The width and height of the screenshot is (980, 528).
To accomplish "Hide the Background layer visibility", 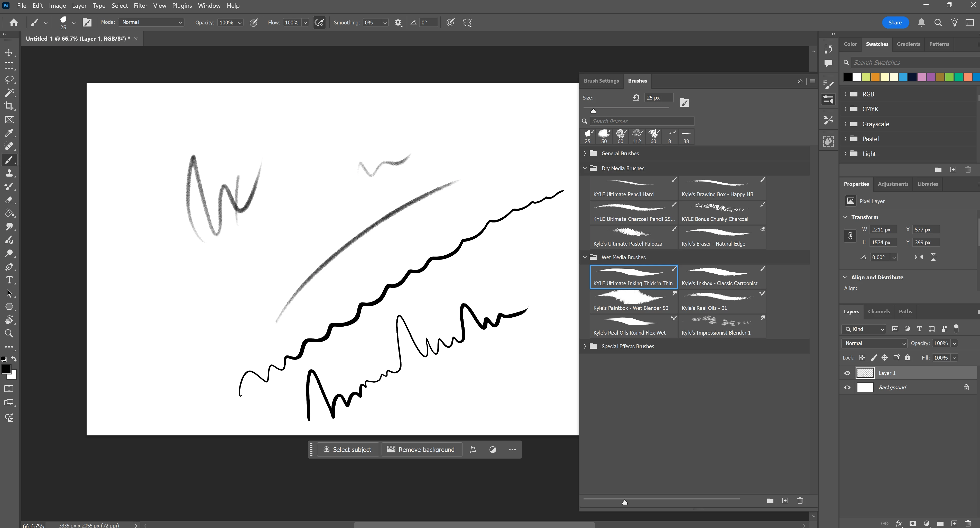I will (x=847, y=388).
